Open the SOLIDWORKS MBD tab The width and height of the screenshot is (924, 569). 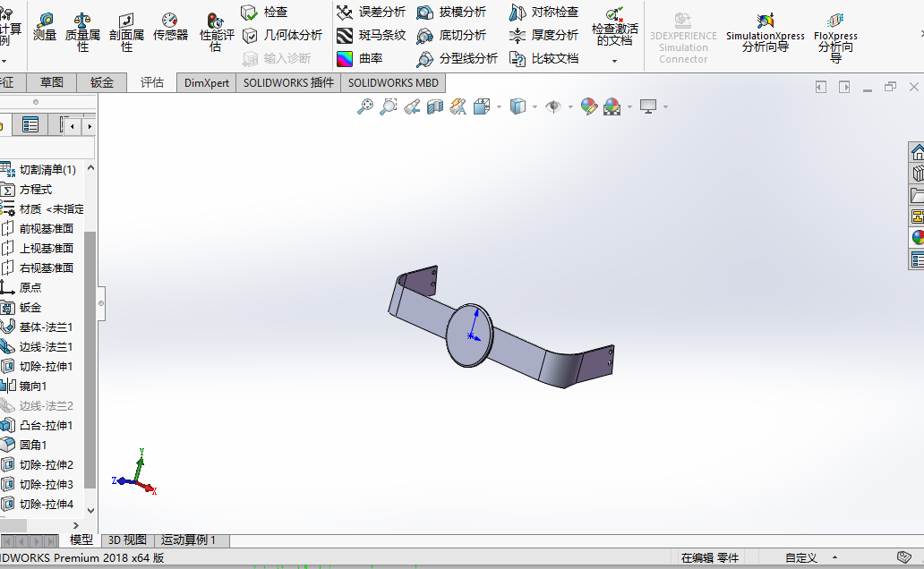[393, 82]
